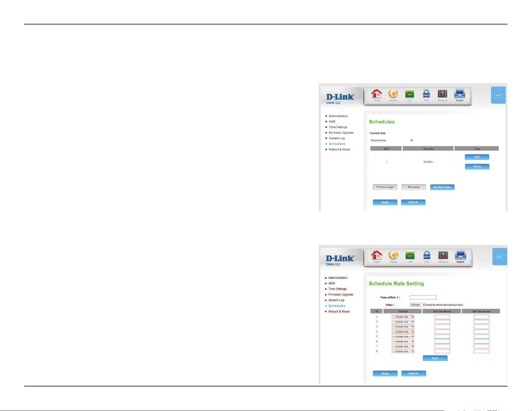This screenshot has width=532, height=411.
Task: Open the Internet globe icon on the Schedules page
Action: click(393, 94)
